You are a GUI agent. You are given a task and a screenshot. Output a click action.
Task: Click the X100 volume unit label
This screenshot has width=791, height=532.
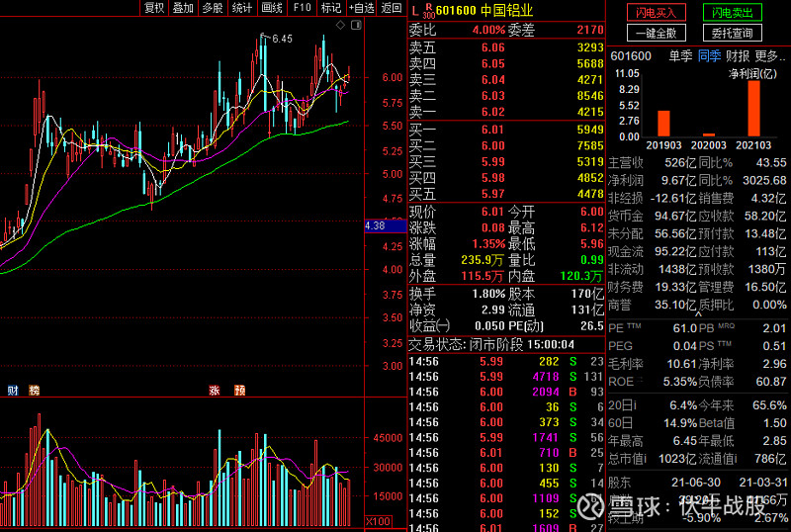coord(378,521)
